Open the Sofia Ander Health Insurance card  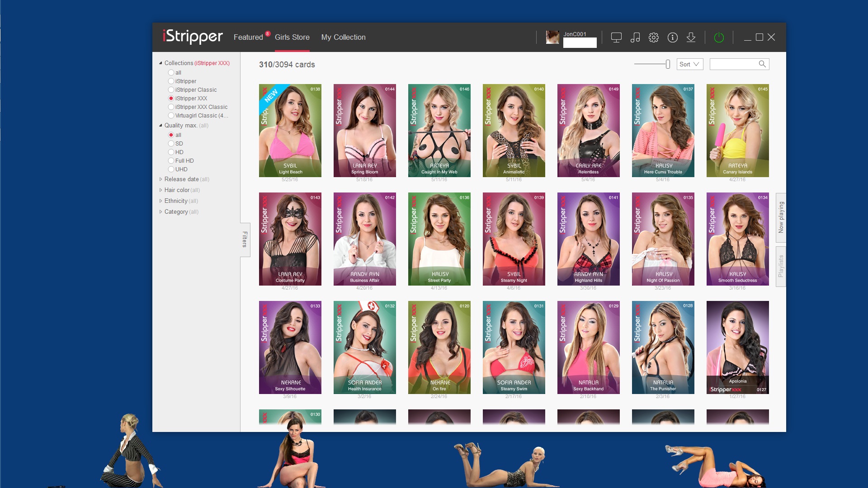[x=364, y=347]
